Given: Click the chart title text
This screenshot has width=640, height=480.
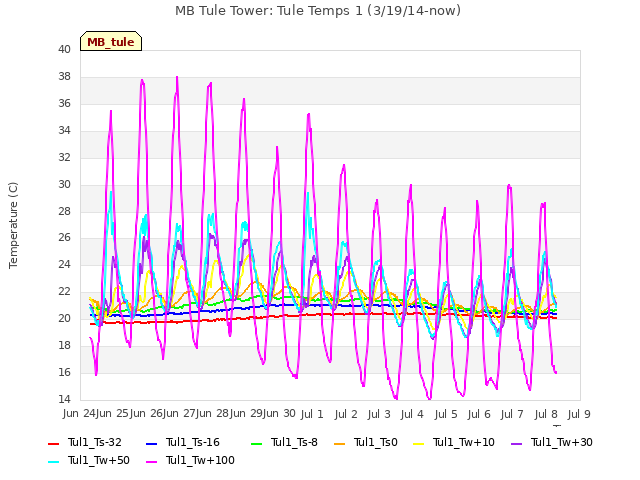Looking at the screenshot, I should tap(318, 10).
